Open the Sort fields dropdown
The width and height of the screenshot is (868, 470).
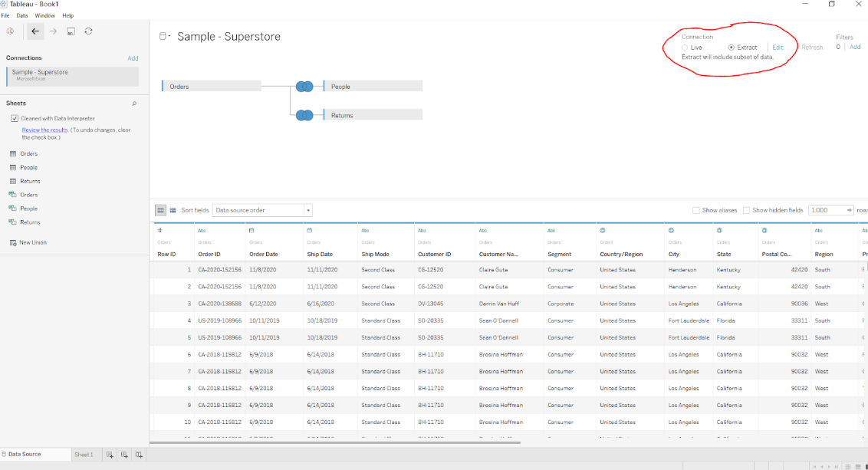tap(262, 210)
